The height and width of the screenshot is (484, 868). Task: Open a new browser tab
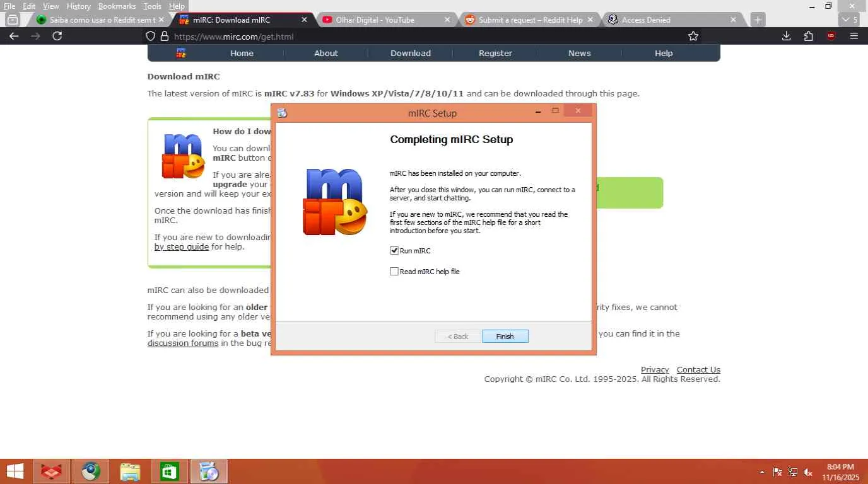coord(758,20)
